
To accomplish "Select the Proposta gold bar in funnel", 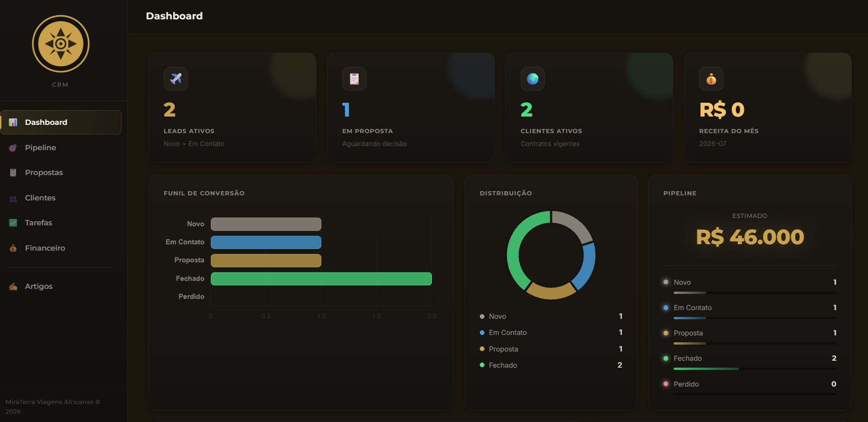I will click(266, 260).
